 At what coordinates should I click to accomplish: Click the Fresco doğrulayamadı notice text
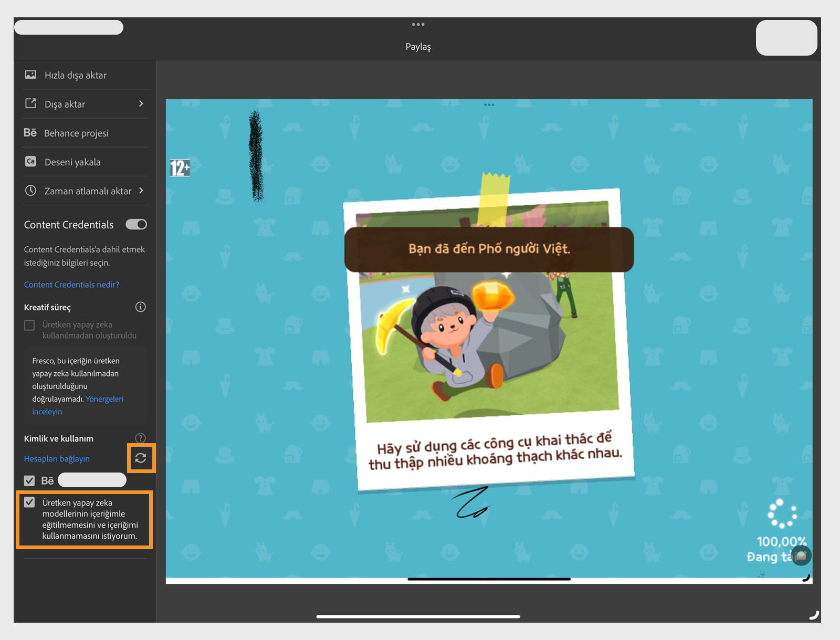pos(78,386)
